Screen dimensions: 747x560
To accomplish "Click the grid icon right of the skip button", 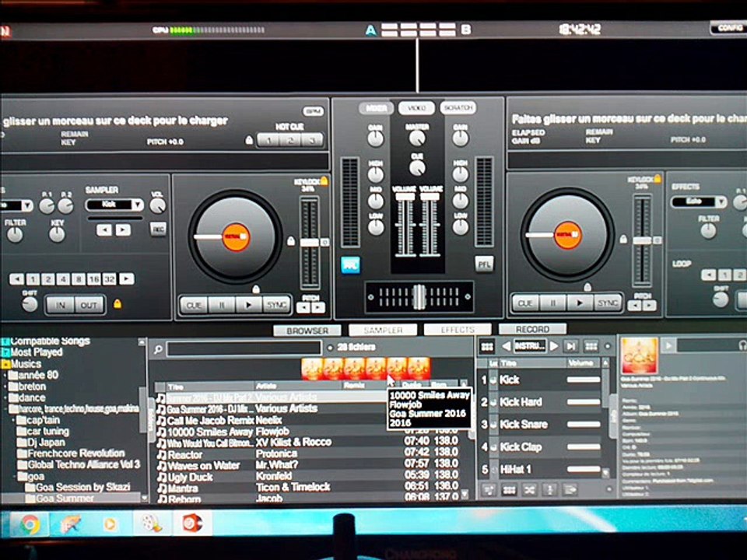I will click(591, 346).
